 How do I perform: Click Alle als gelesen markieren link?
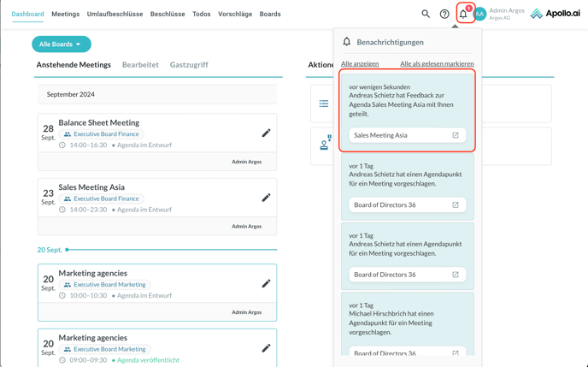tap(437, 64)
